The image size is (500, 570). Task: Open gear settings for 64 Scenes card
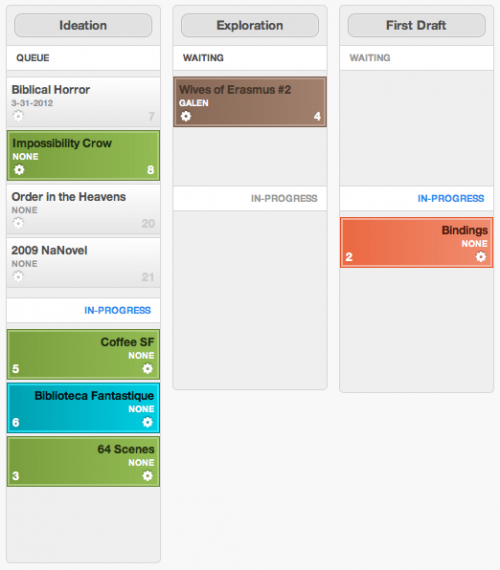[x=147, y=475]
